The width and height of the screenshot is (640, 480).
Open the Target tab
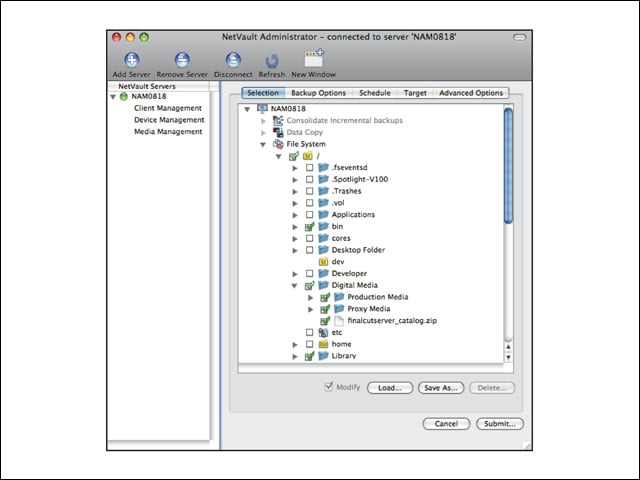tap(415, 93)
